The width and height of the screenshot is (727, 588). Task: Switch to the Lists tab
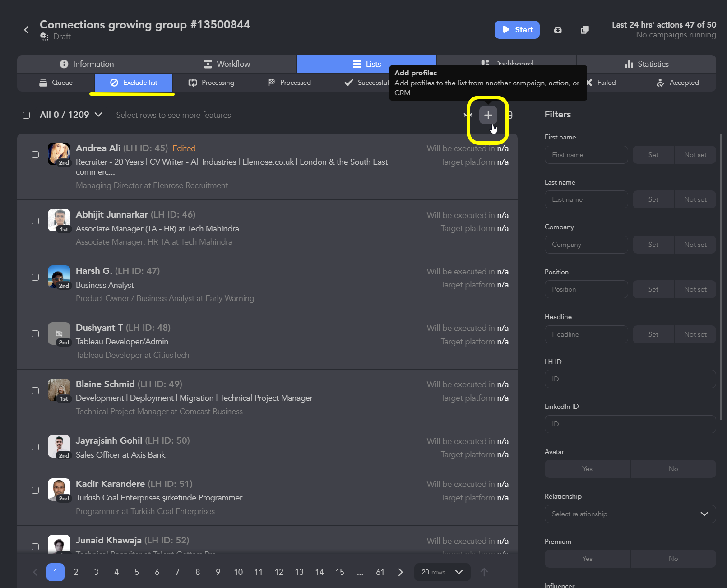click(367, 64)
